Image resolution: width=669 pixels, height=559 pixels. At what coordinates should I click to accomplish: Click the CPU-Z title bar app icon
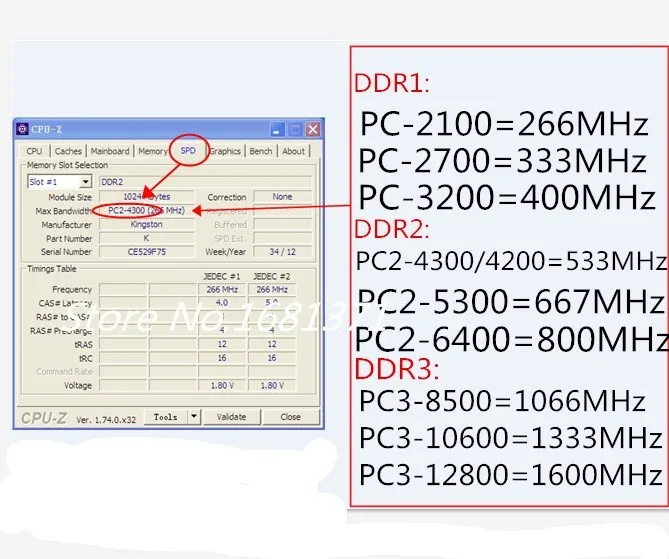[x=24, y=129]
